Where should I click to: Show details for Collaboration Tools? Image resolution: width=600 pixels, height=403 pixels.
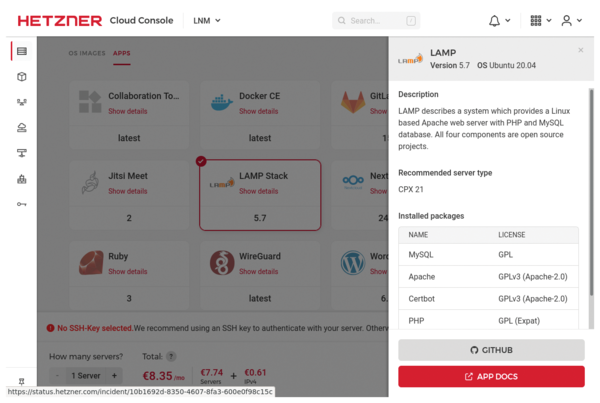click(x=127, y=111)
